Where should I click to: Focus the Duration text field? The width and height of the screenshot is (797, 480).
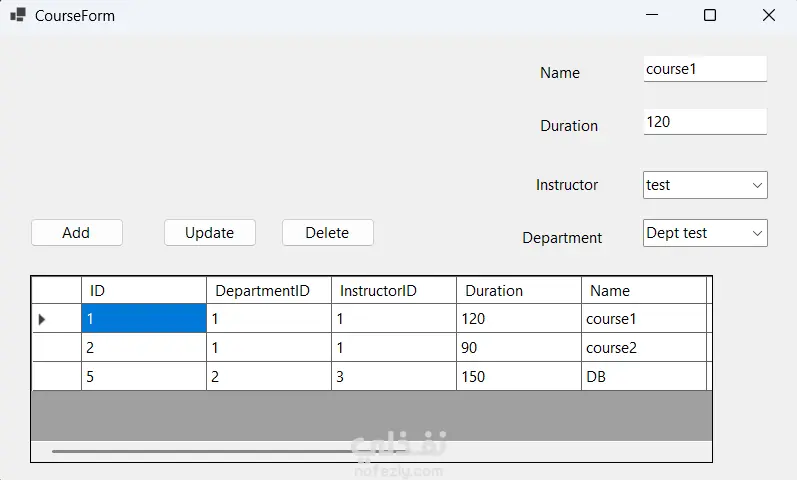point(704,122)
